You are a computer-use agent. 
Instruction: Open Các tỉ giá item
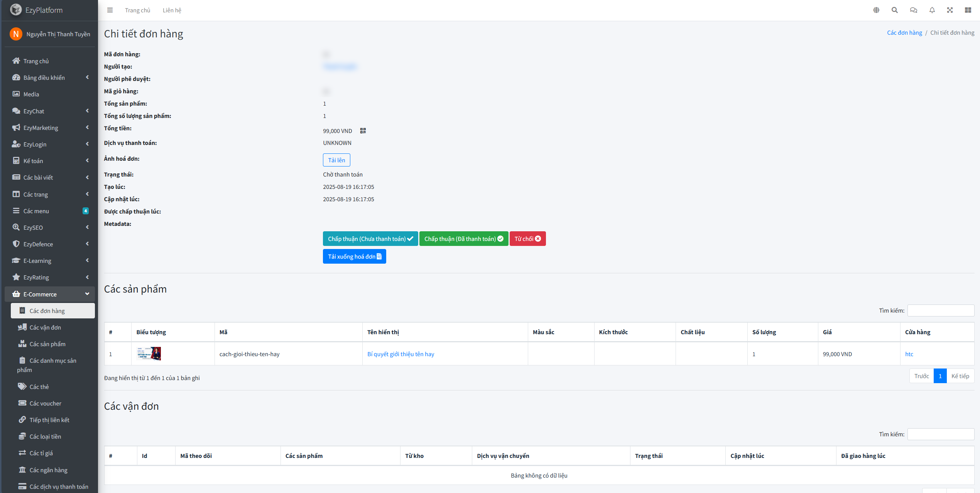pyautogui.click(x=53, y=453)
